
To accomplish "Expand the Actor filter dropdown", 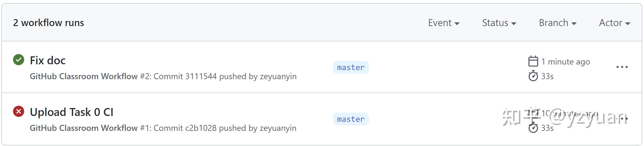I will (x=614, y=23).
